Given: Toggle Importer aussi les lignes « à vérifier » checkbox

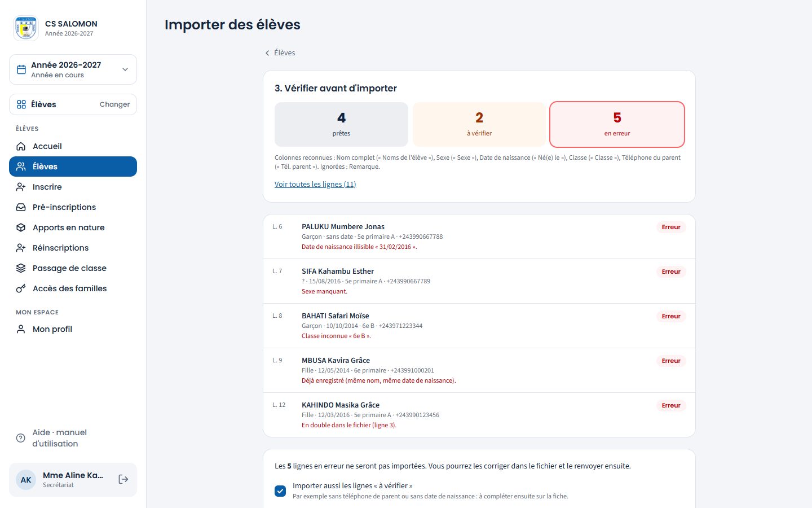Looking at the screenshot, I should 280,491.
